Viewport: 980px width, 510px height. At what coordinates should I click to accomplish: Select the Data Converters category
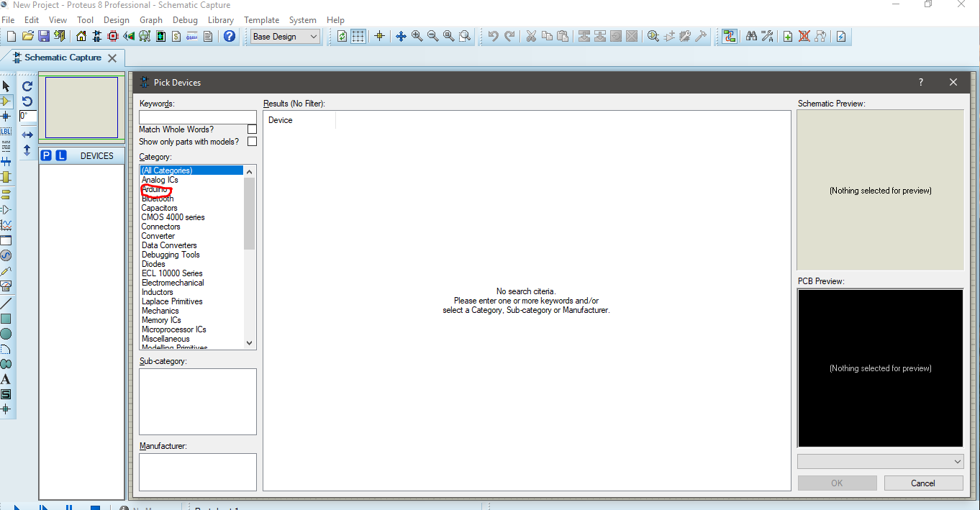coord(169,245)
